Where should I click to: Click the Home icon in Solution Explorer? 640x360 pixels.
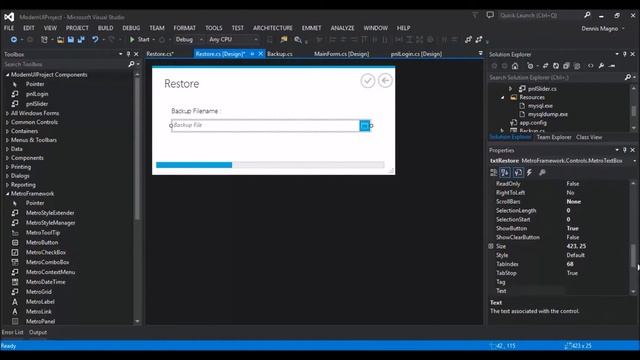pyautogui.click(x=515, y=66)
